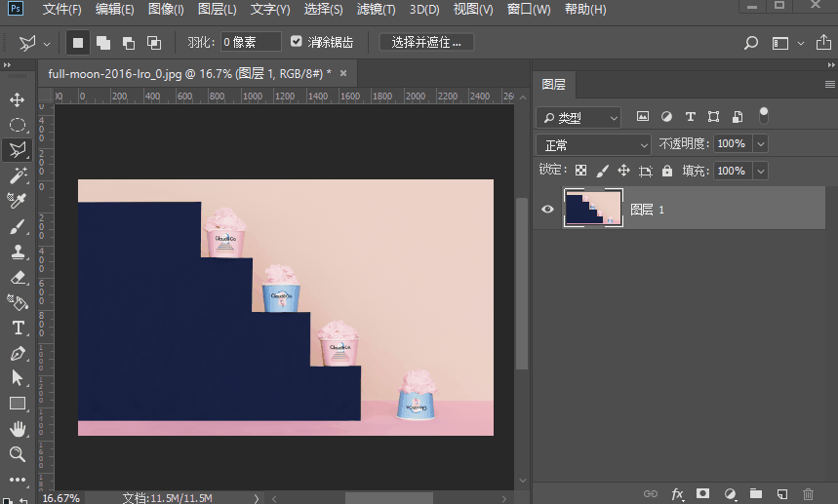Toggle the 消除锯齿 anti-alias checkbox

(297, 42)
